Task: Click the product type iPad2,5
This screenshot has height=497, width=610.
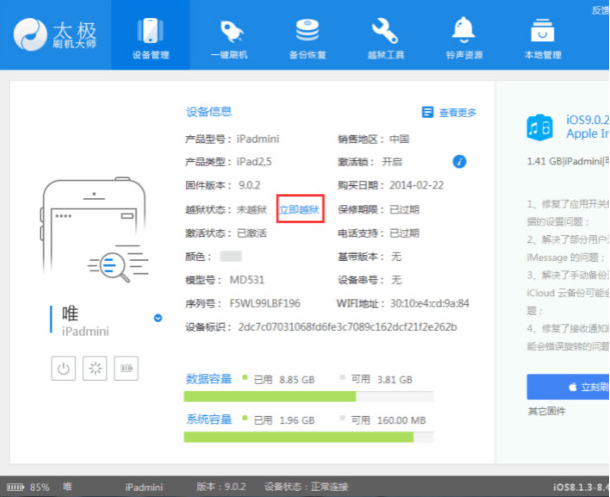Action: coord(254,161)
